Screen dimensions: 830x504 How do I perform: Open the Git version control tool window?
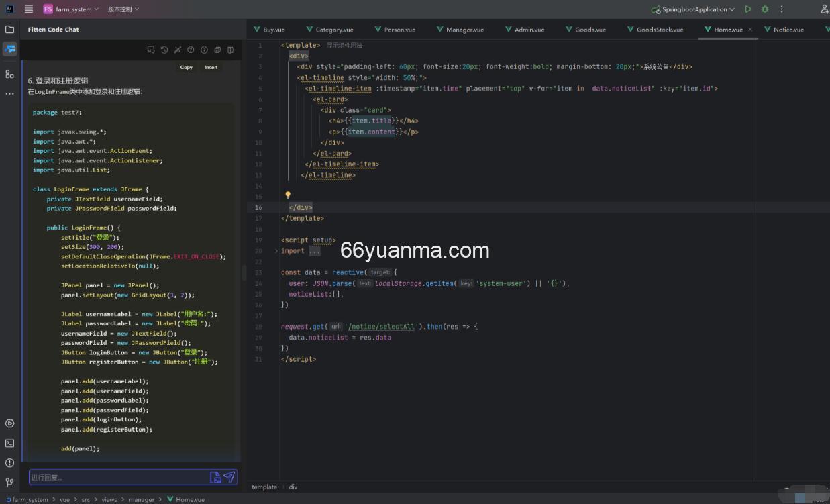(9, 482)
